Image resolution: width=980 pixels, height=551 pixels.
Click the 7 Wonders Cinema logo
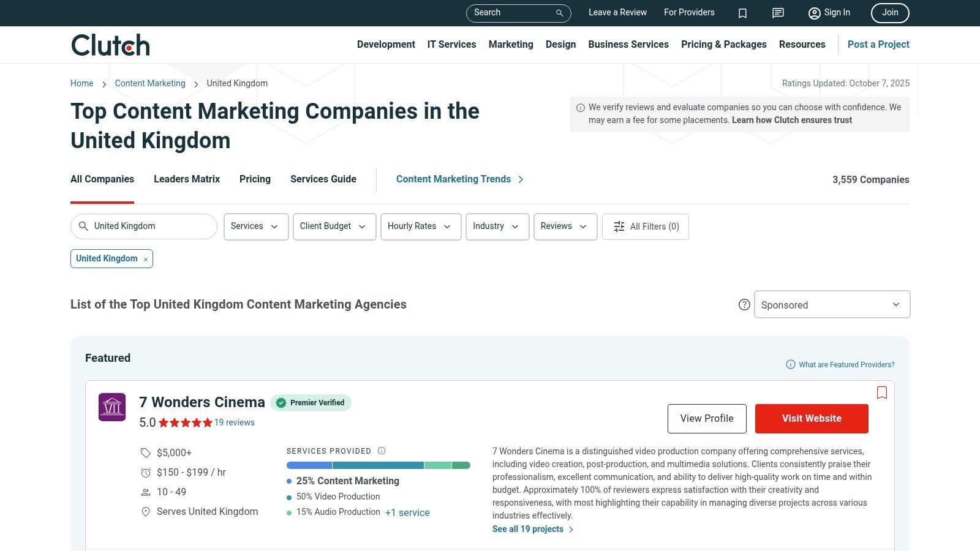(x=112, y=407)
